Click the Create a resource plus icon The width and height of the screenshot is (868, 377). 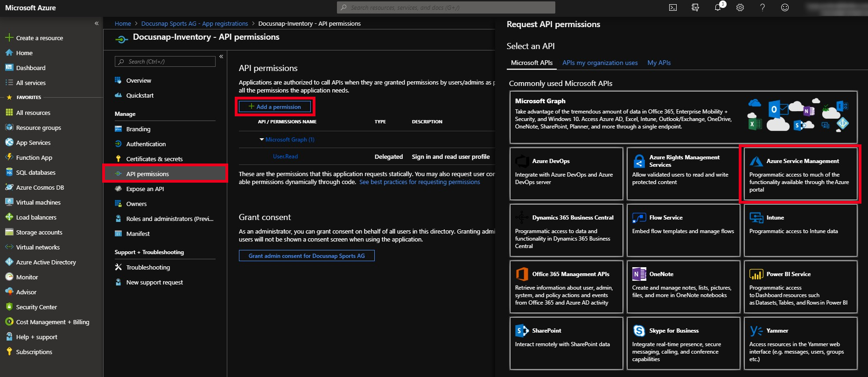click(9, 38)
